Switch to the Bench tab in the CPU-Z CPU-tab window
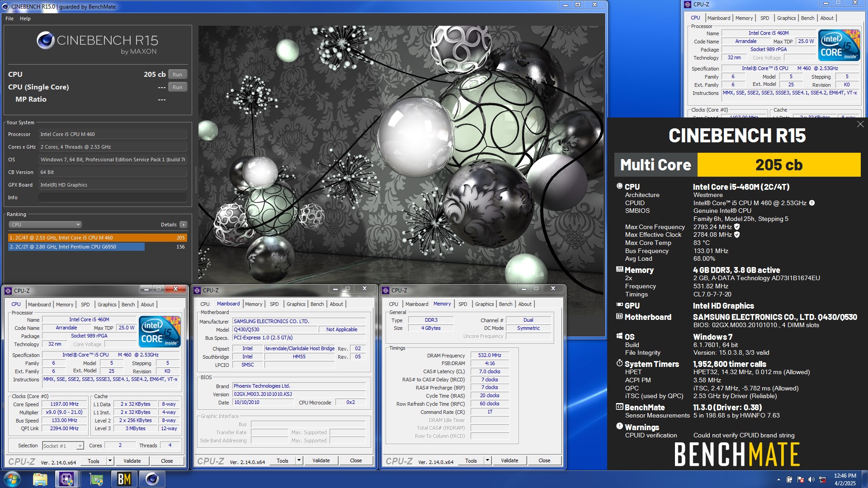Screen dimensions: 868x488 128,305
